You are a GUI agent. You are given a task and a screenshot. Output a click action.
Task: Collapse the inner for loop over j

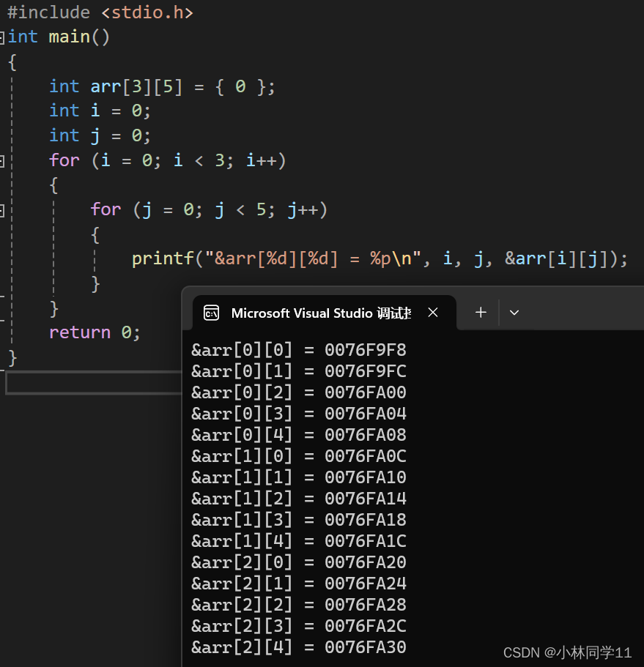pyautogui.click(x=1, y=210)
